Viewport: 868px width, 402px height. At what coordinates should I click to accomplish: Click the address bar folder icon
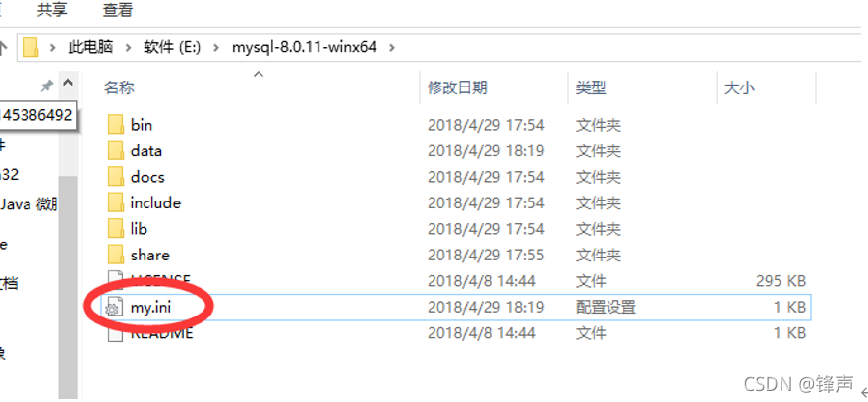coord(30,47)
